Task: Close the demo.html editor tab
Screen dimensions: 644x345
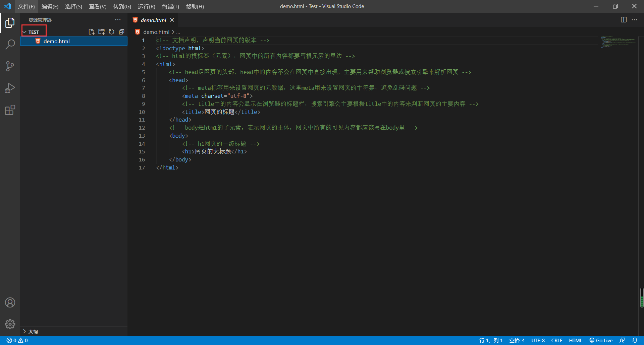Action: (172, 20)
